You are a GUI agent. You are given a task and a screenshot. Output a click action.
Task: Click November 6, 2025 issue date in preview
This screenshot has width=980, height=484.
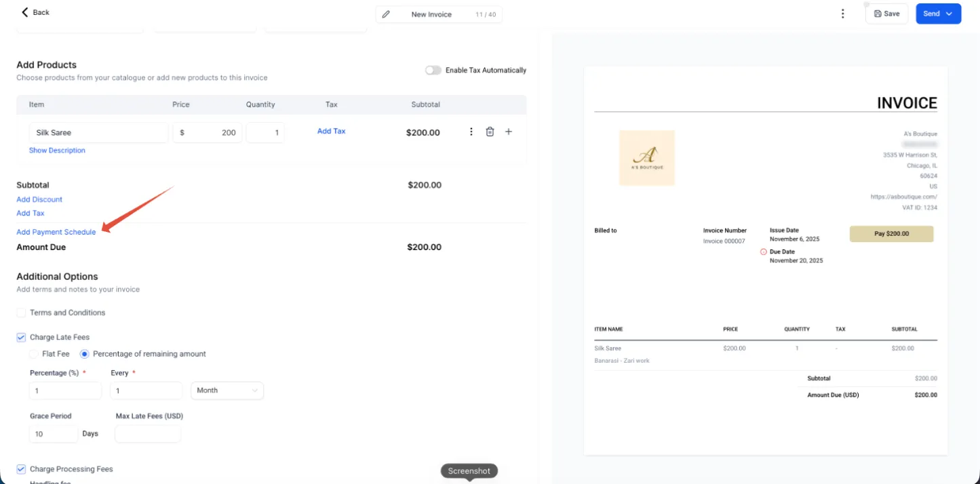[x=795, y=239]
